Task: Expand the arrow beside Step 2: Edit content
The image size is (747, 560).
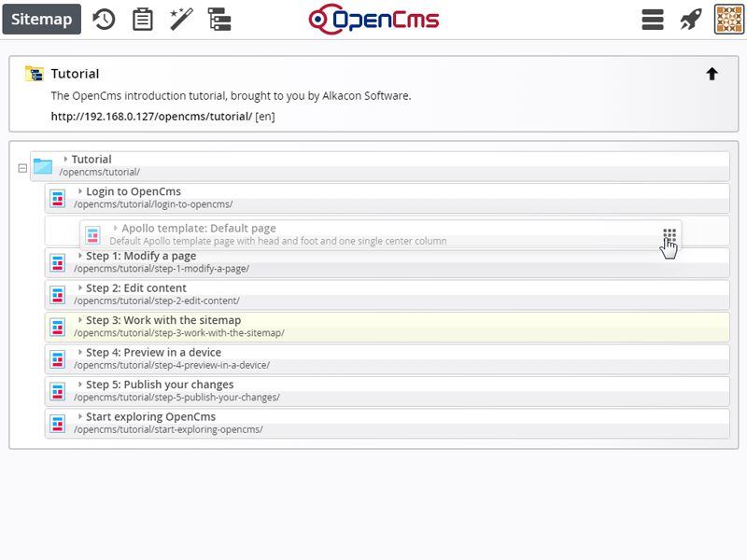Action: (x=80, y=288)
